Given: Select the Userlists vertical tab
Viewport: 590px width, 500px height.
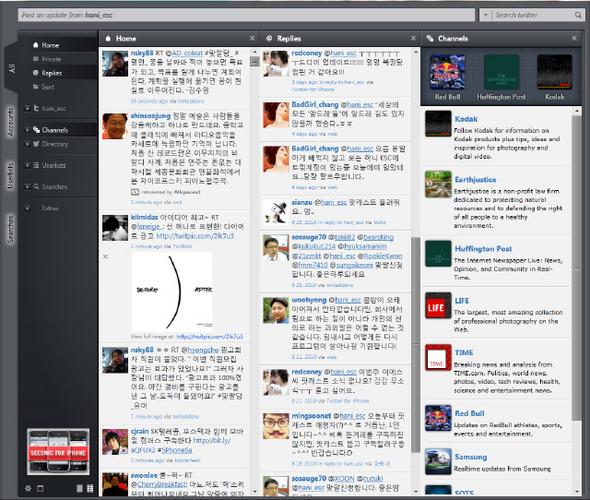Looking at the screenshot, I should (11, 176).
